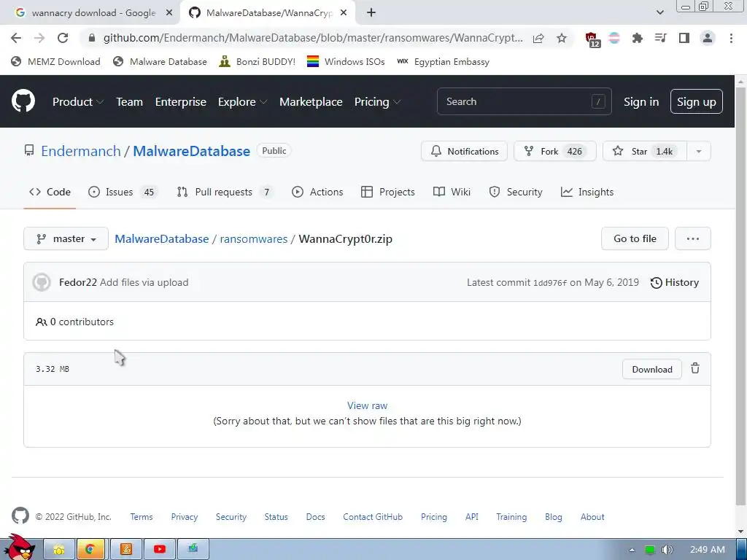
Task: Star the repository
Action: pos(645,152)
